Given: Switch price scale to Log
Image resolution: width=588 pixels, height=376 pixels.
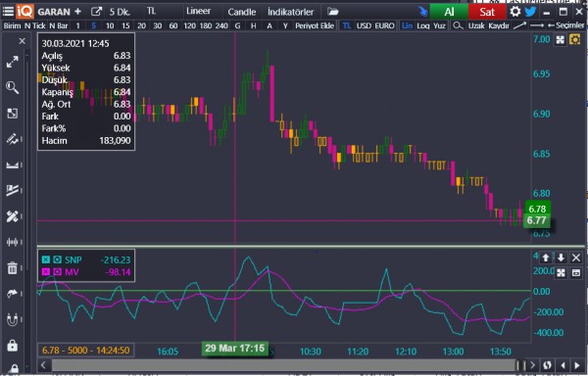Looking at the screenshot, I should coord(423,25).
